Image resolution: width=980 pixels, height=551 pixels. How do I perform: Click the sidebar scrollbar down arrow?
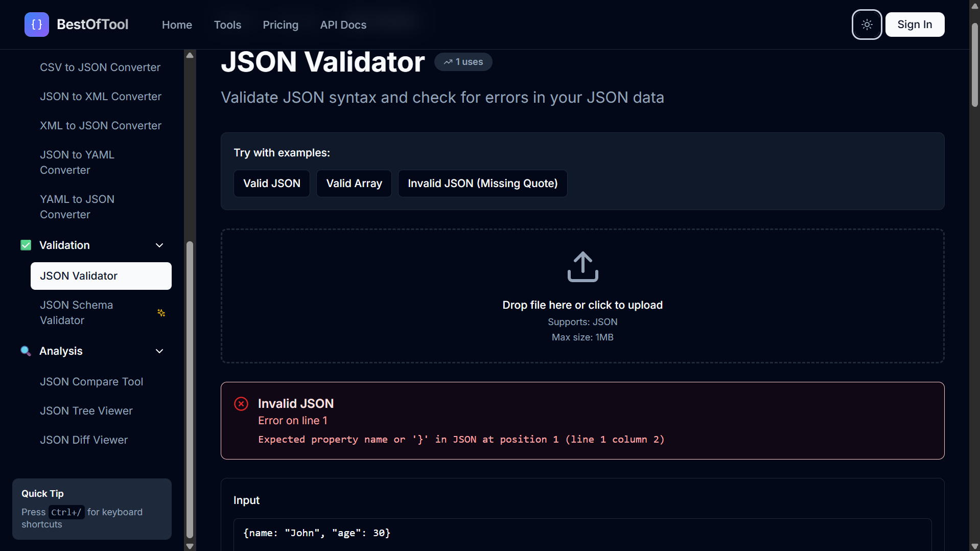pos(190,546)
